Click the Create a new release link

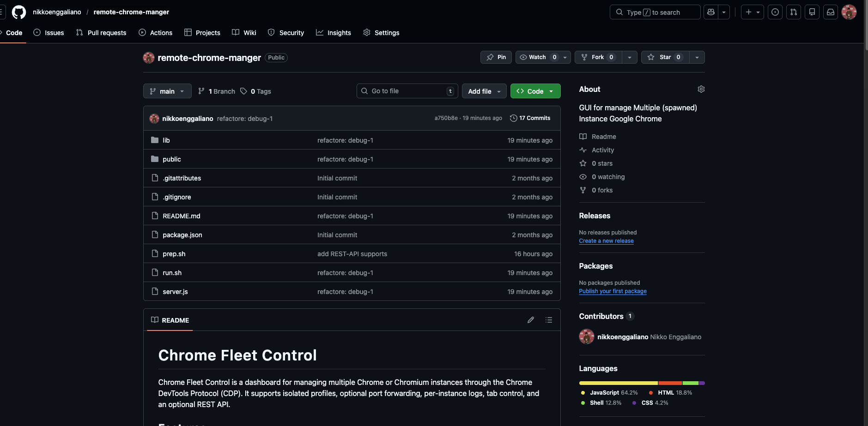(606, 241)
